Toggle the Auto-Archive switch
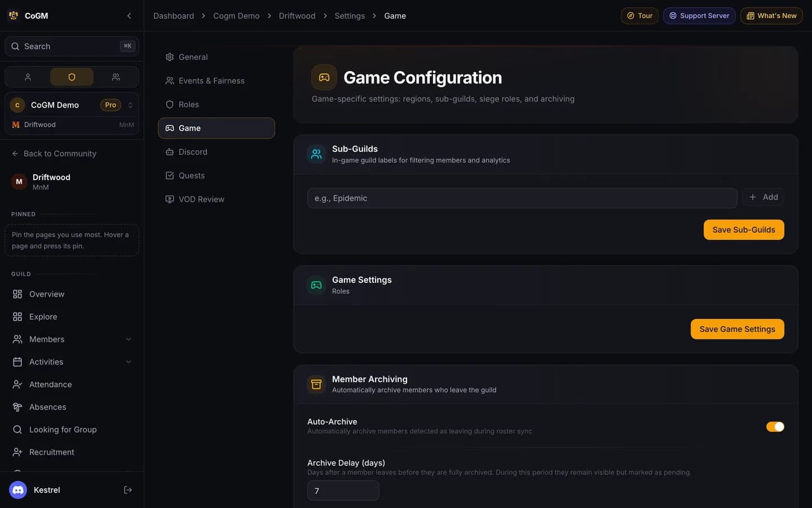The image size is (812, 508). [775, 427]
